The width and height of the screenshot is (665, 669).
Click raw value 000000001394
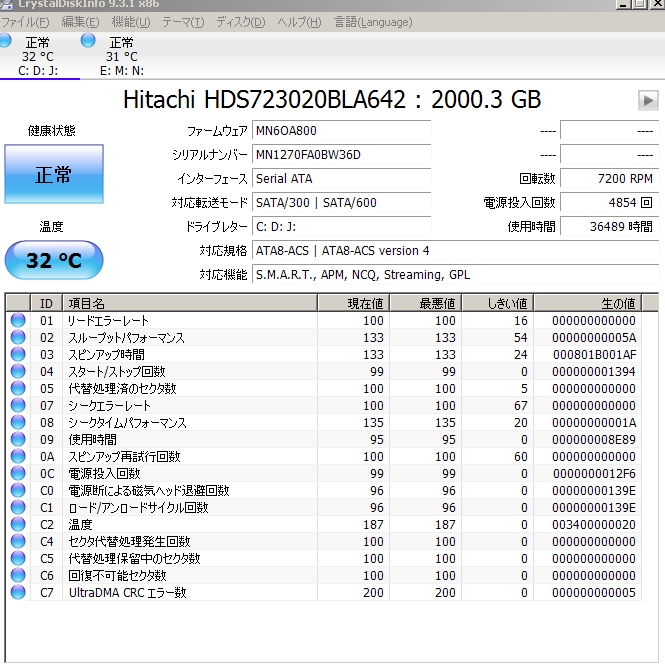pyautogui.click(x=594, y=372)
